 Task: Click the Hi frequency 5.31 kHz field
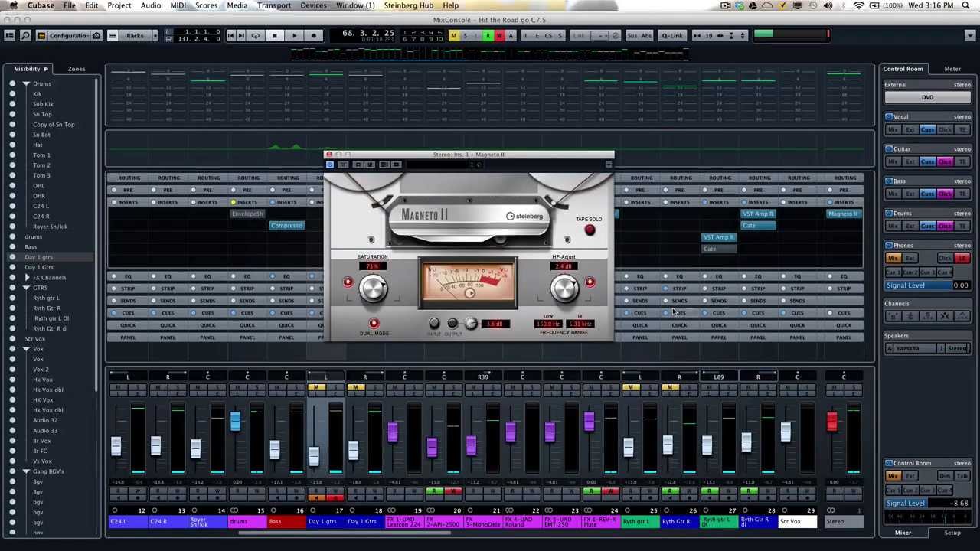(x=580, y=324)
